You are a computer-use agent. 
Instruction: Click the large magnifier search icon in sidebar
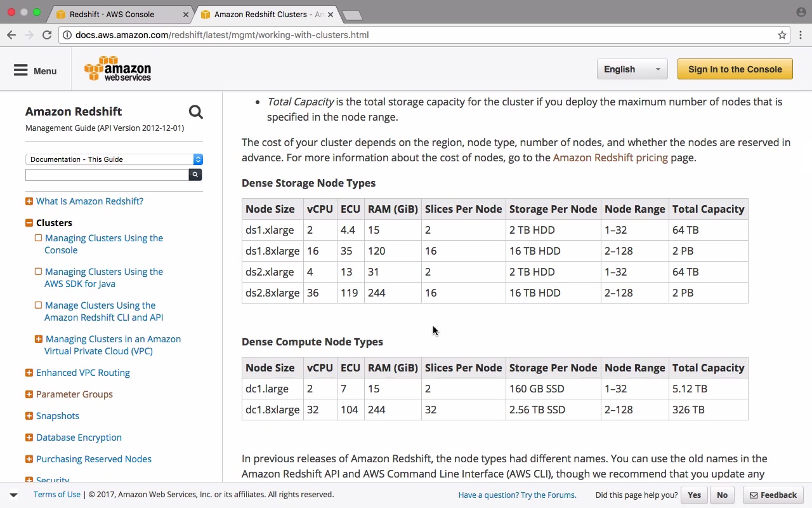[195, 112]
